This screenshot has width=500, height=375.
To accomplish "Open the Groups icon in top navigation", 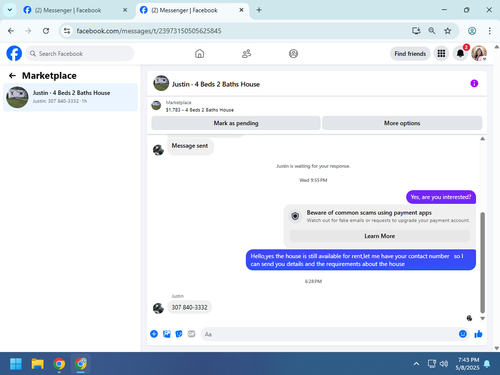I will point(293,53).
